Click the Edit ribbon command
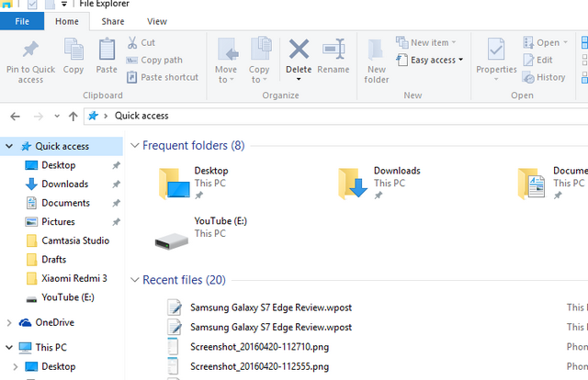Image resolution: width=588 pixels, height=380 pixels. click(x=537, y=60)
